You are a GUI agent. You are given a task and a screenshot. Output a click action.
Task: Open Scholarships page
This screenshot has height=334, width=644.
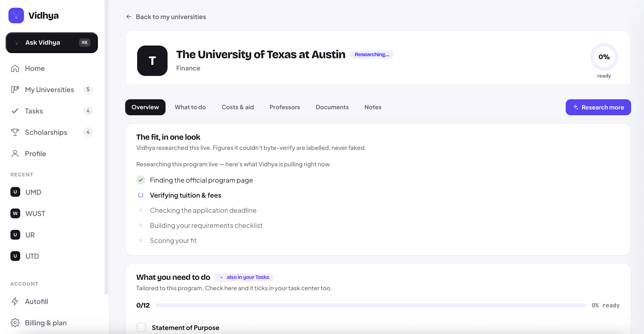52,132
